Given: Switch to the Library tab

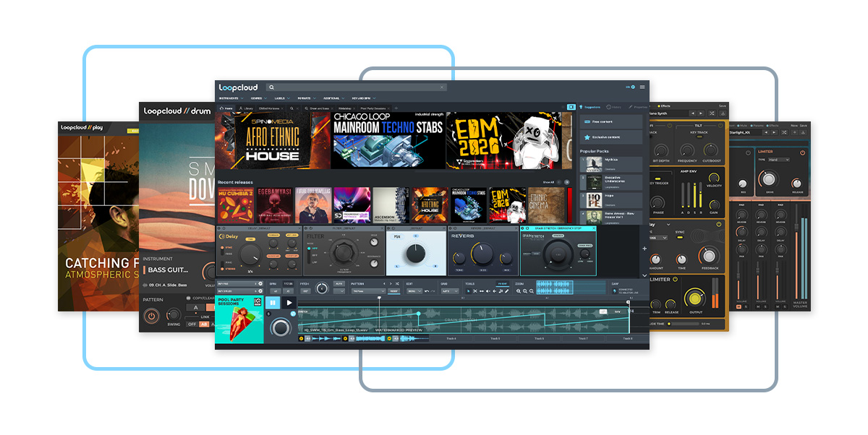Looking at the screenshot, I should [247, 108].
